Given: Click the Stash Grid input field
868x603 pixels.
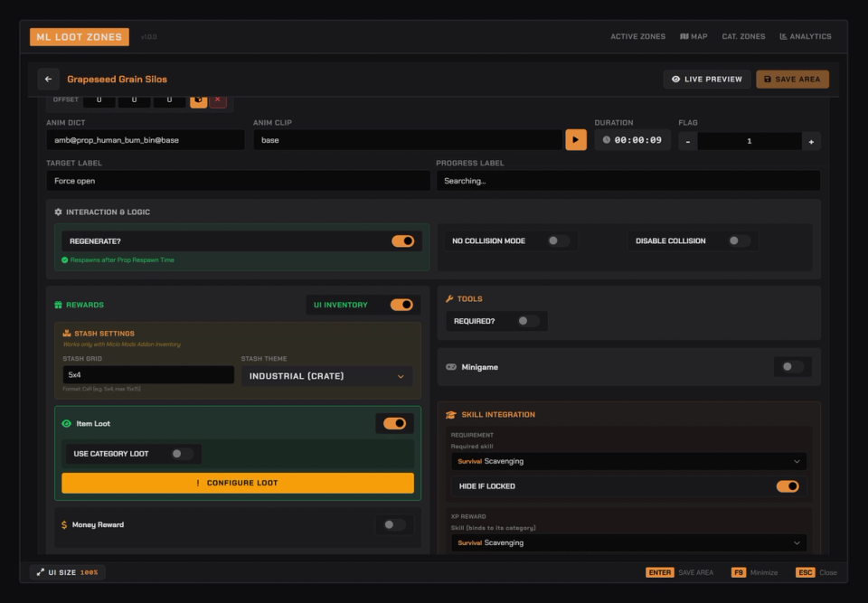Looking at the screenshot, I should click(148, 375).
